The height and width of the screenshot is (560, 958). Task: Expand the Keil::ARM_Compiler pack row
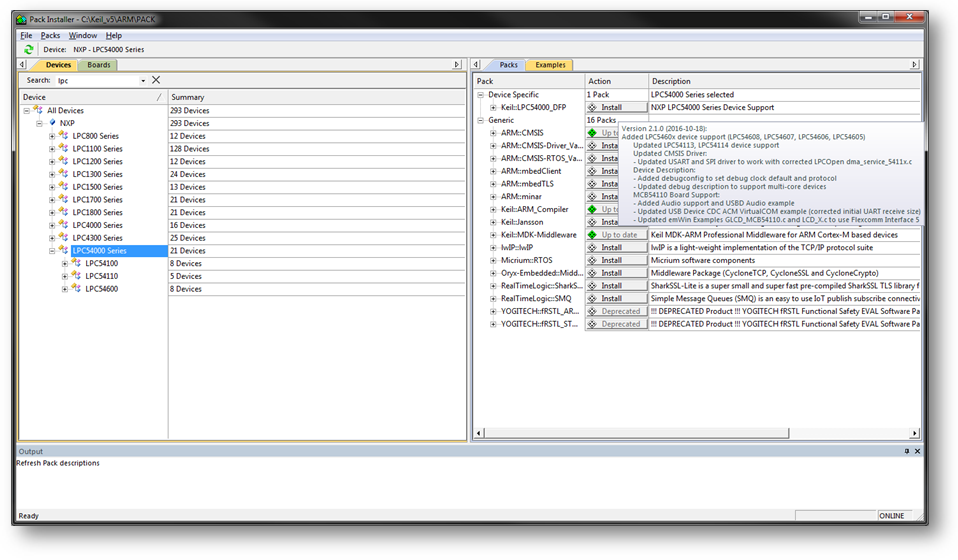click(x=493, y=209)
